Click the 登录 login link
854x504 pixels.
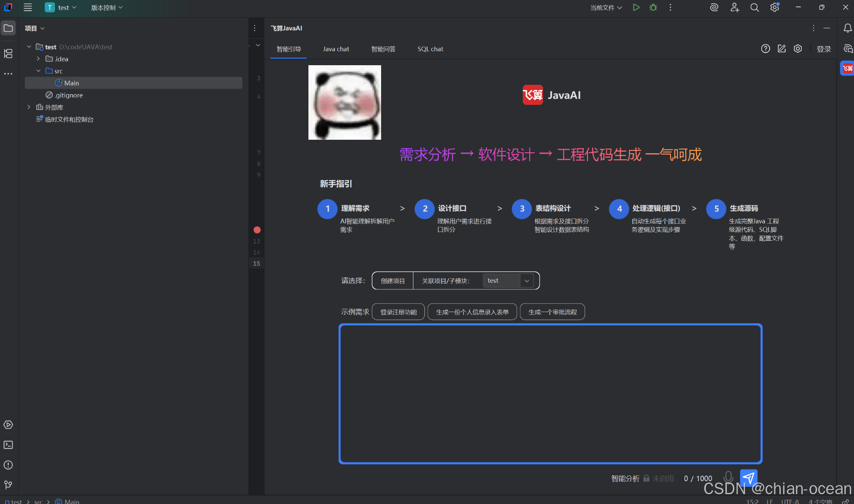coord(824,49)
